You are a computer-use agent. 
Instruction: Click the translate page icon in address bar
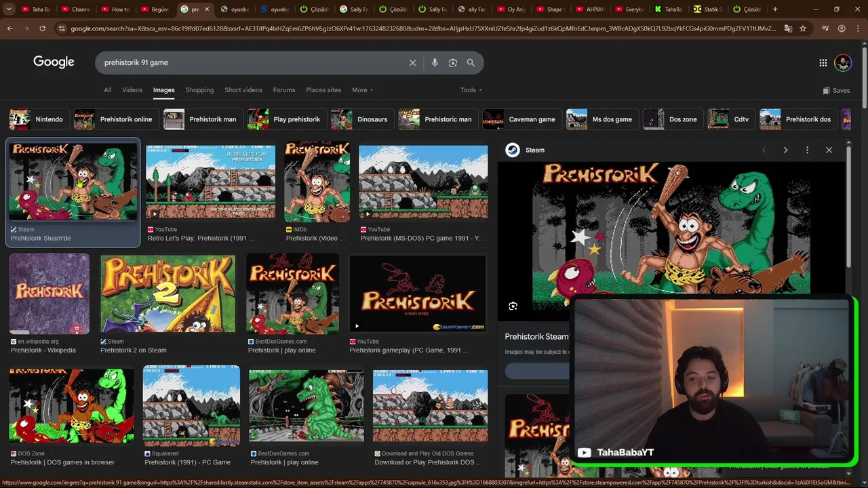(788, 28)
